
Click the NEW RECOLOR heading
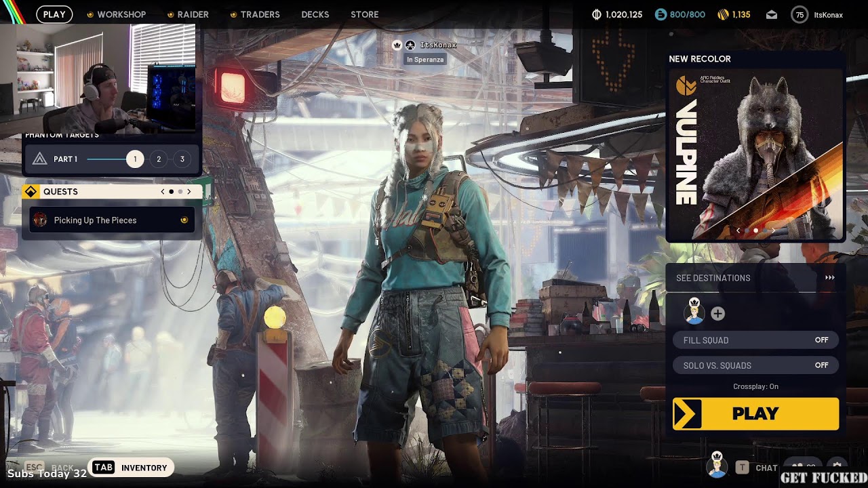point(700,59)
